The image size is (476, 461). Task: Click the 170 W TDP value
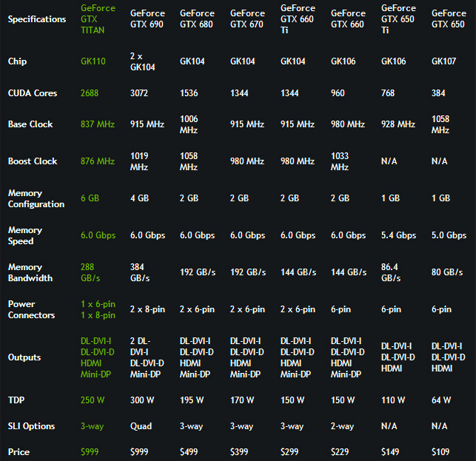coord(242,400)
